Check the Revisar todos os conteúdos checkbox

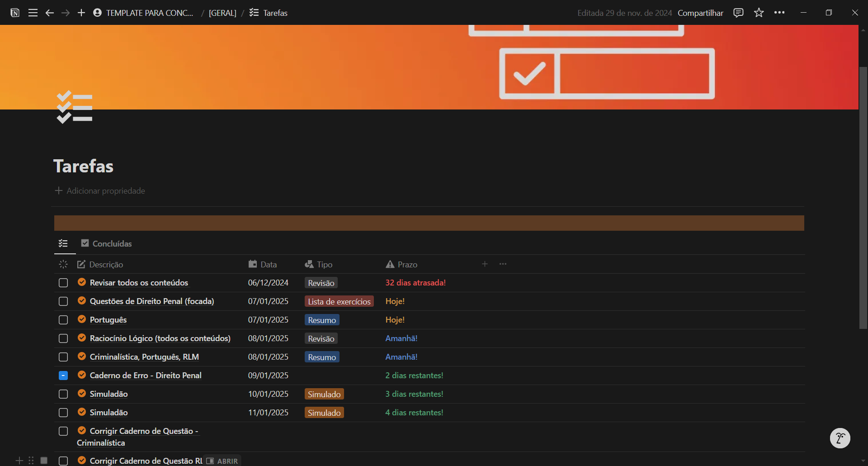[x=63, y=283]
